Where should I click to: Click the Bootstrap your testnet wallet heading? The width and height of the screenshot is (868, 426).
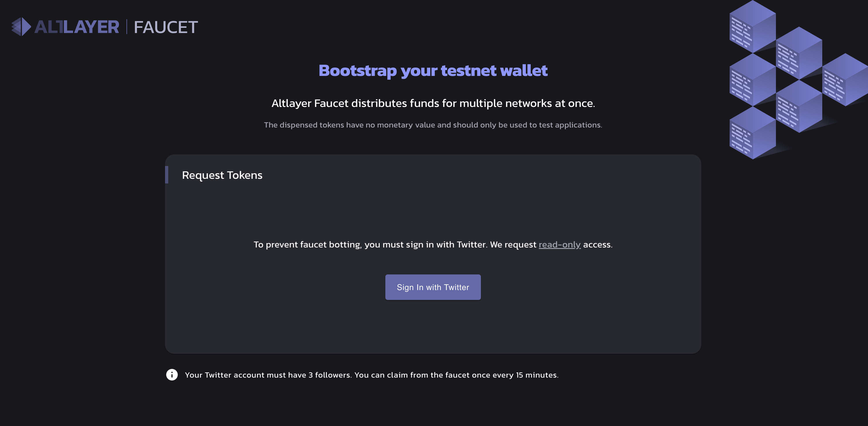433,70
